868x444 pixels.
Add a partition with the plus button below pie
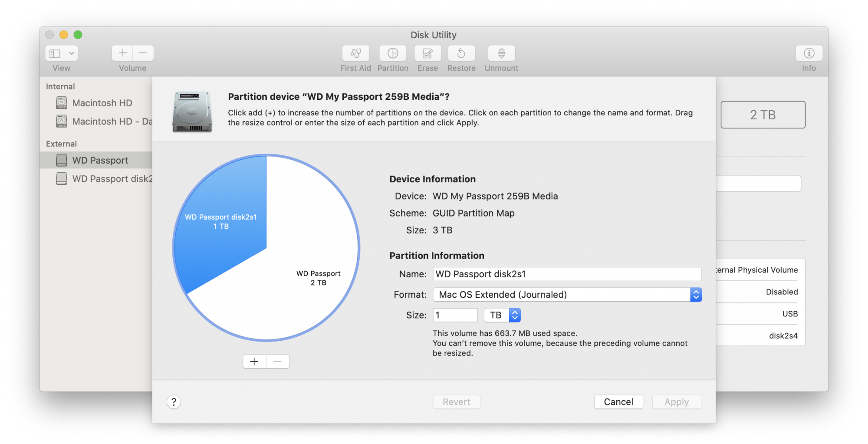pos(254,361)
